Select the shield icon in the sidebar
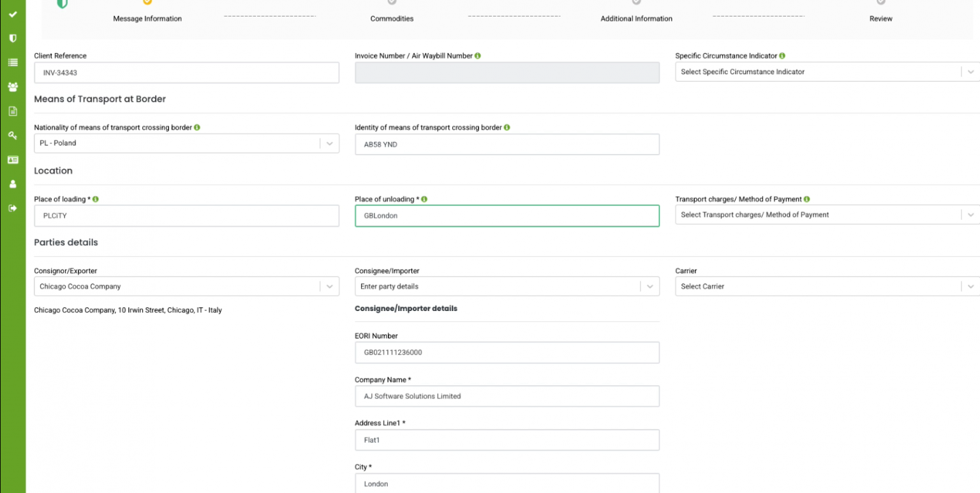Image resolution: width=980 pixels, height=493 pixels. (x=12, y=38)
